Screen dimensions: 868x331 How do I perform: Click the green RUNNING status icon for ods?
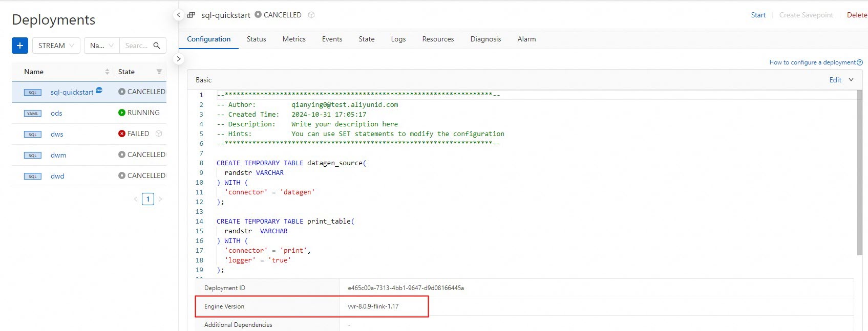click(x=122, y=113)
